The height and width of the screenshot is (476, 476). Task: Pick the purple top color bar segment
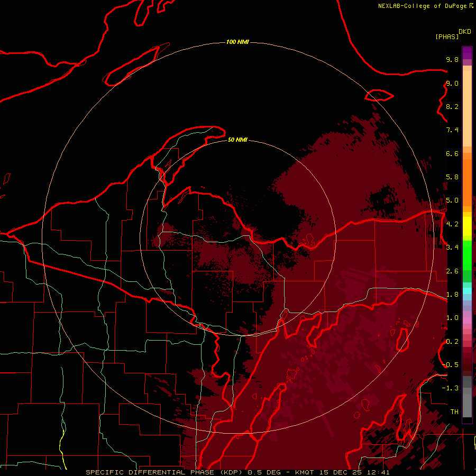[467, 53]
